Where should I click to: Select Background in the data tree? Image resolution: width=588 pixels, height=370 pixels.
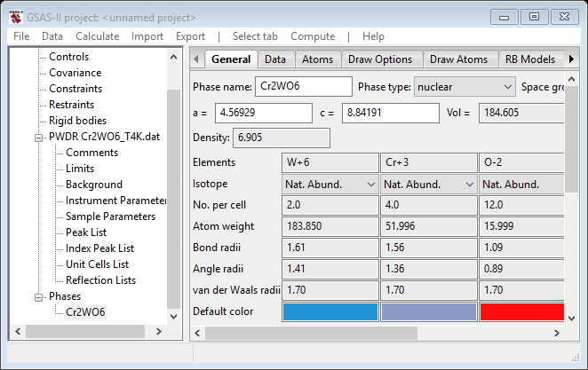pos(94,185)
